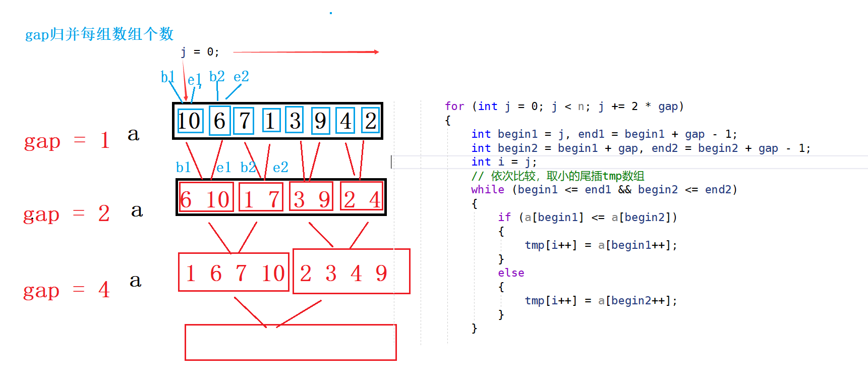This screenshot has height=376, width=868.
Task: Select the "gap = 1" label
Action: point(67,140)
